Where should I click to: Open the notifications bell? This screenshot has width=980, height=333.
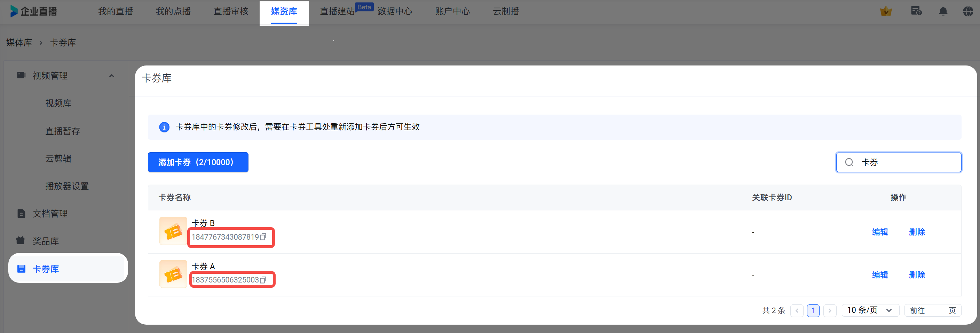coord(943,11)
